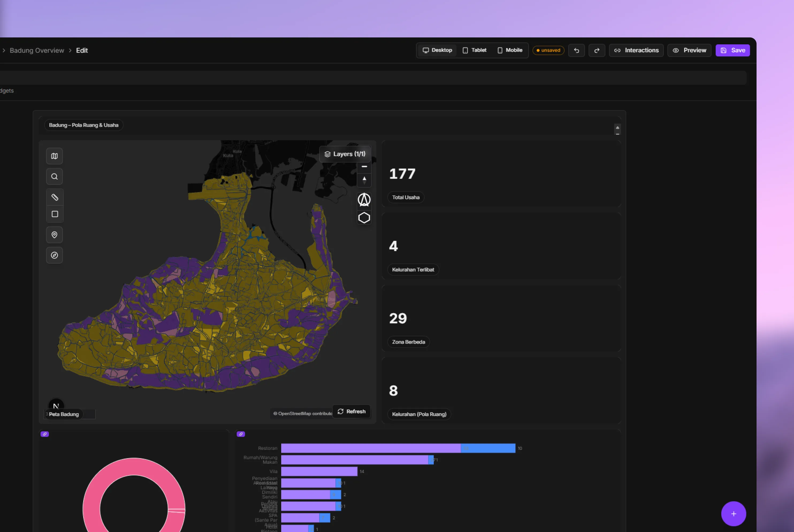The height and width of the screenshot is (532, 794).
Task: Open the Layers (1/1) panel
Action: coord(345,154)
